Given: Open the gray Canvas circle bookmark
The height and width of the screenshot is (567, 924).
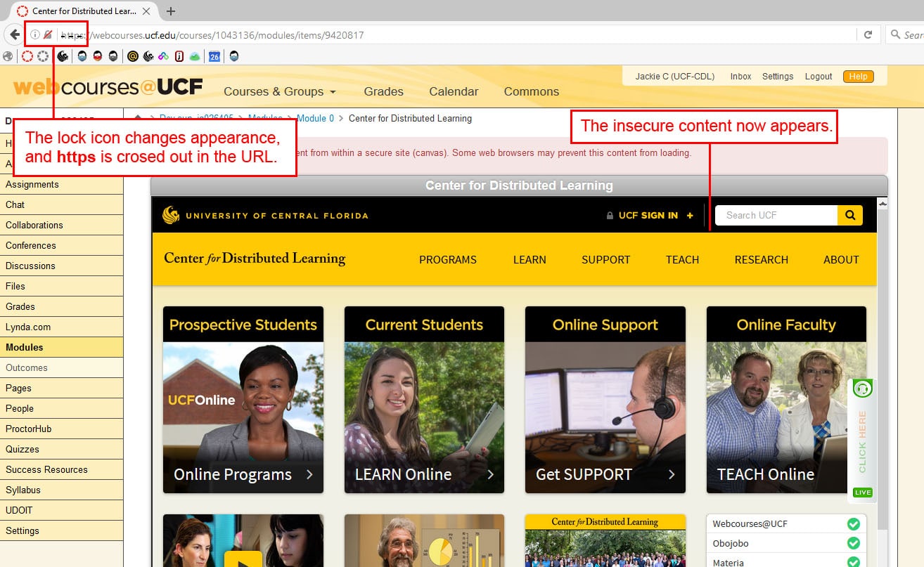Looking at the screenshot, I should (44, 56).
